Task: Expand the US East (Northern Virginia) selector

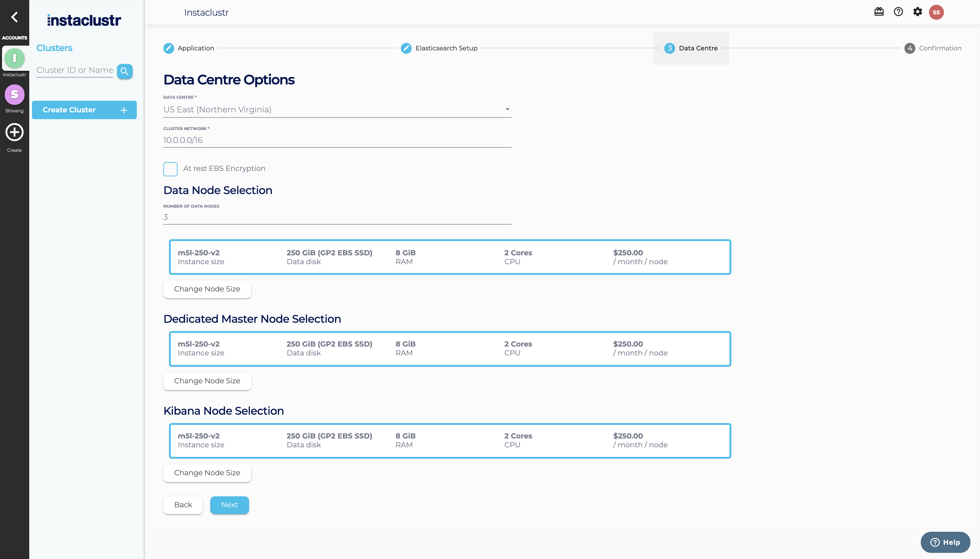Action: tap(337, 109)
